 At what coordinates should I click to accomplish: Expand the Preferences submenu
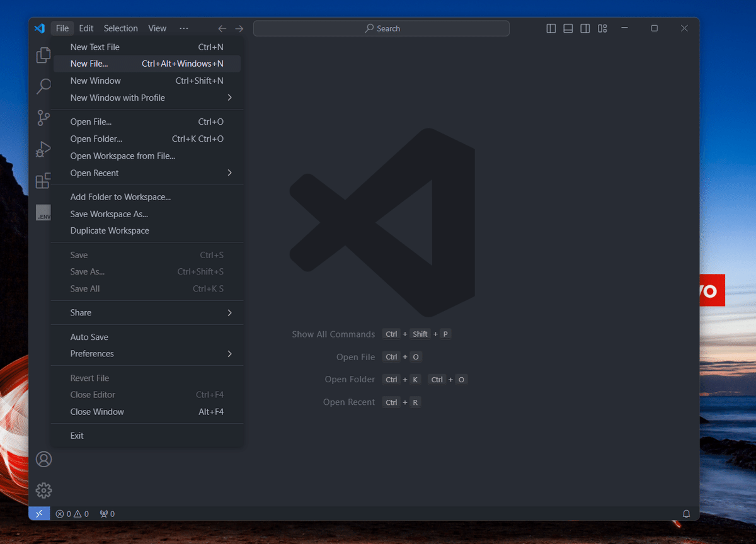pyautogui.click(x=147, y=354)
